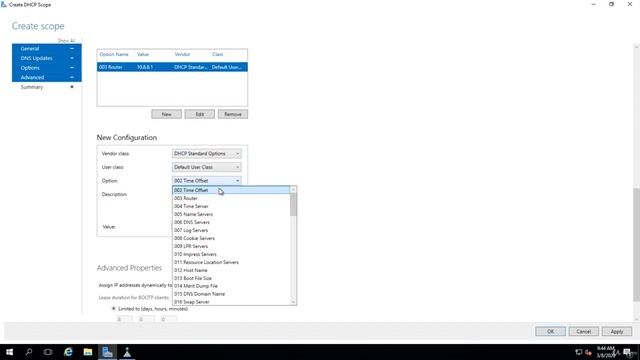Toggle the Option combo box arrow

pos(237,181)
